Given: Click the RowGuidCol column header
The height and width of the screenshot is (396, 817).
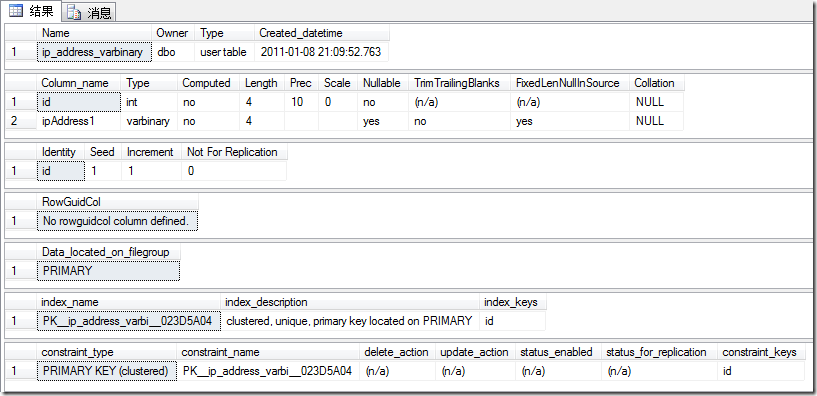Looking at the screenshot, I should pyautogui.click(x=118, y=202).
